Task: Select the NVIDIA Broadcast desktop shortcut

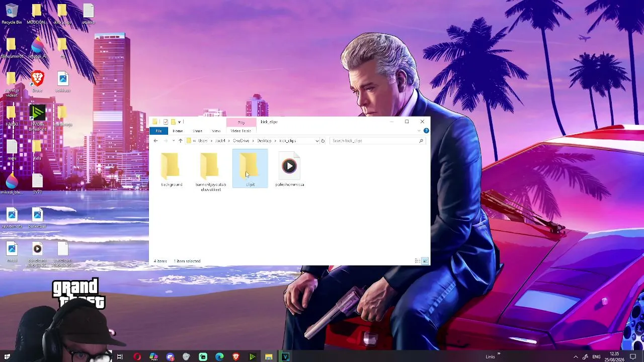Action: click(x=37, y=118)
